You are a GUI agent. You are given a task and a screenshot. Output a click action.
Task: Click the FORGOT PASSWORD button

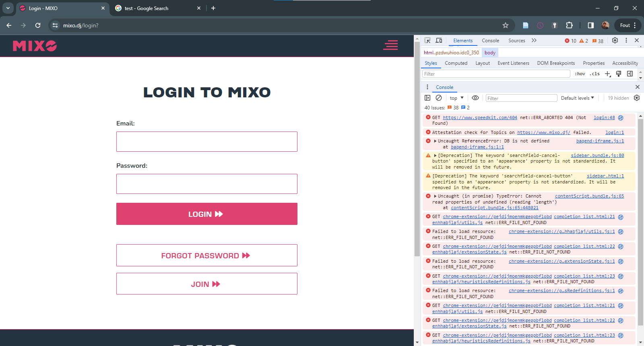point(207,255)
